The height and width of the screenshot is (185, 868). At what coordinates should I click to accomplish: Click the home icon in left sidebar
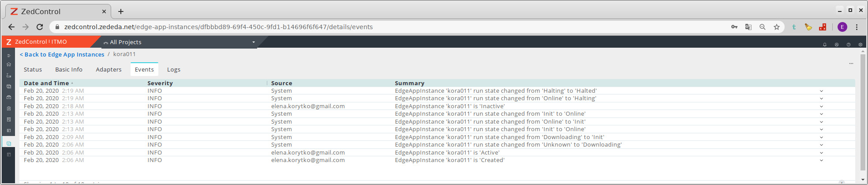[9, 64]
